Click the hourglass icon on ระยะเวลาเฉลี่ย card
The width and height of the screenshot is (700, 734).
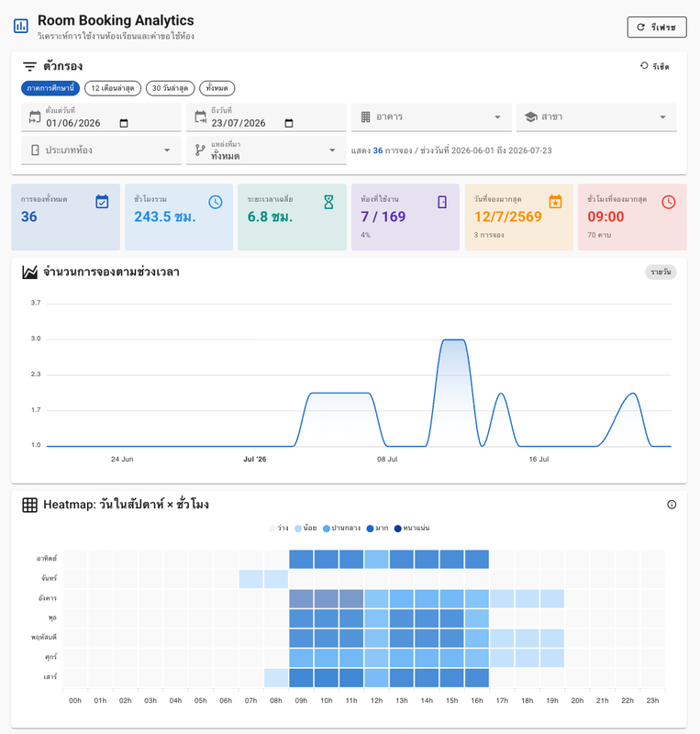[x=328, y=202]
